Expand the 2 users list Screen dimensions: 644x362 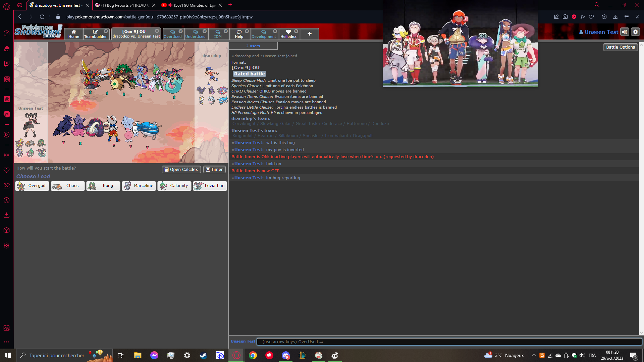point(253,46)
